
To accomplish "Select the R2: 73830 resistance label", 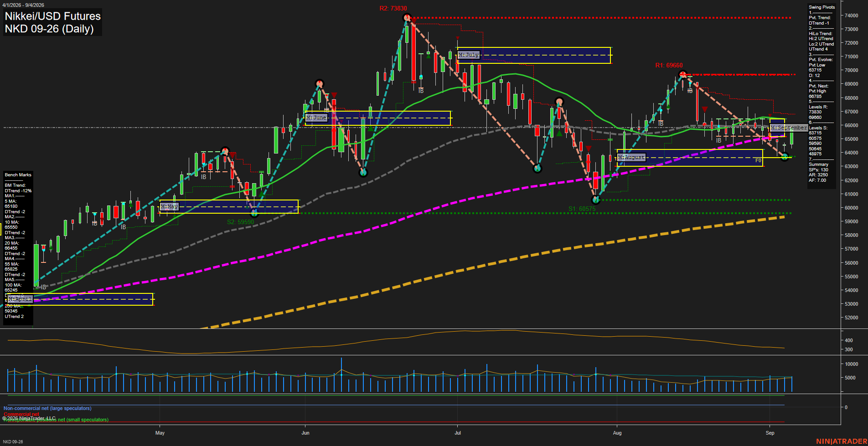I will [393, 8].
